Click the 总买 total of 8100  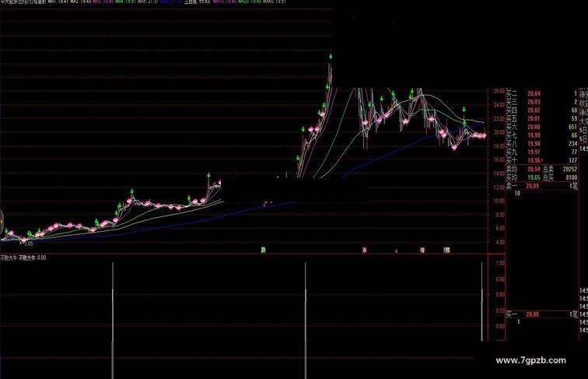click(x=571, y=177)
